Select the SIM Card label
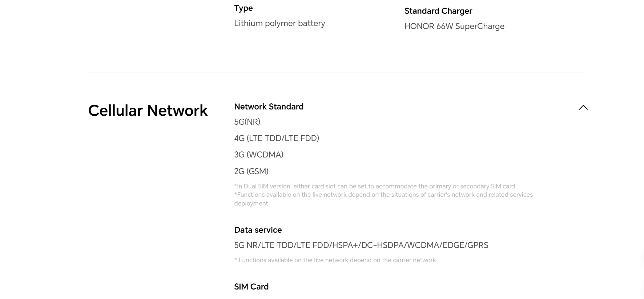Screen dimensions: 644x299 point(251,287)
